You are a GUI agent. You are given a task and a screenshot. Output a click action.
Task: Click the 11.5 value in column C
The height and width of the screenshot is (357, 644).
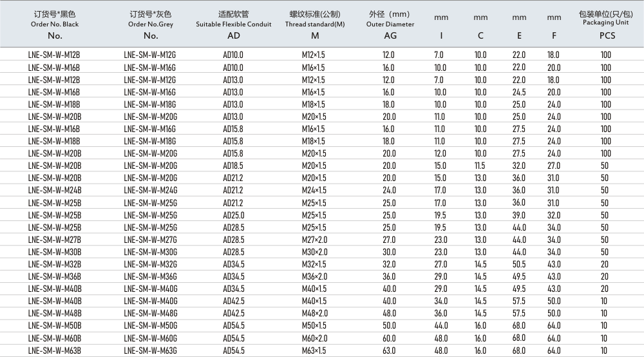pos(480,166)
